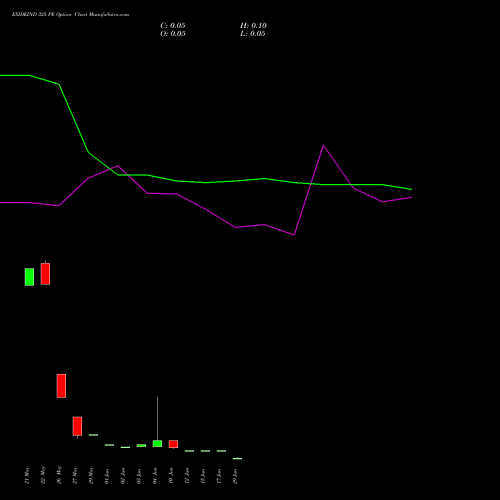This screenshot has width=500, height=500.
Task: Click the '04 Jun' date label
Action: click(155, 476)
